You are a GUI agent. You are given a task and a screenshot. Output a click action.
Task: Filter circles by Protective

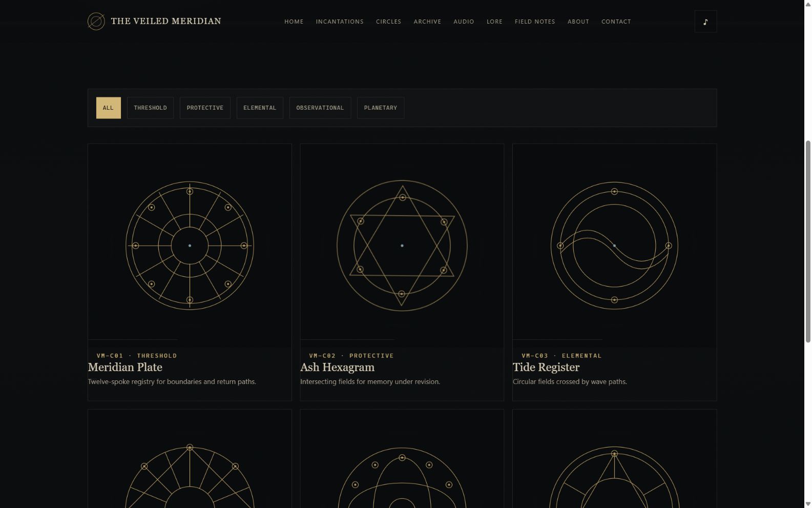(x=205, y=108)
